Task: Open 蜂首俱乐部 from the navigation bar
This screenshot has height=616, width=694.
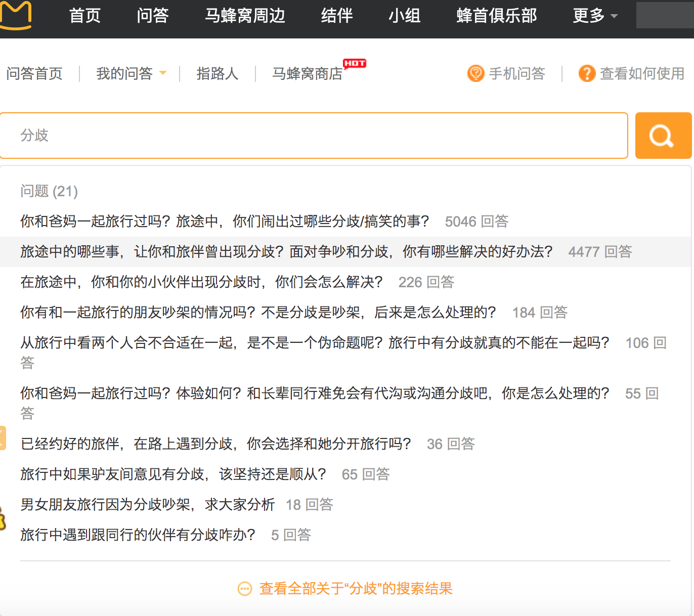Action: [496, 16]
